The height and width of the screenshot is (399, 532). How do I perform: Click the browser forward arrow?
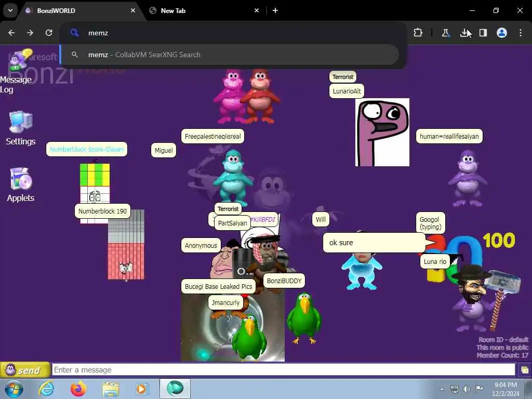(30, 33)
